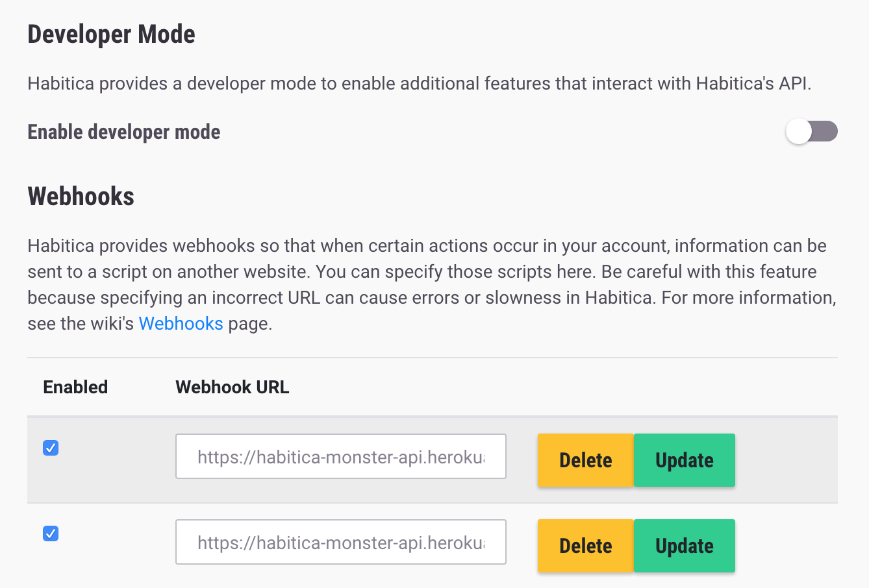Click the Enabled column header
869x588 pixels.
[75, 387]
